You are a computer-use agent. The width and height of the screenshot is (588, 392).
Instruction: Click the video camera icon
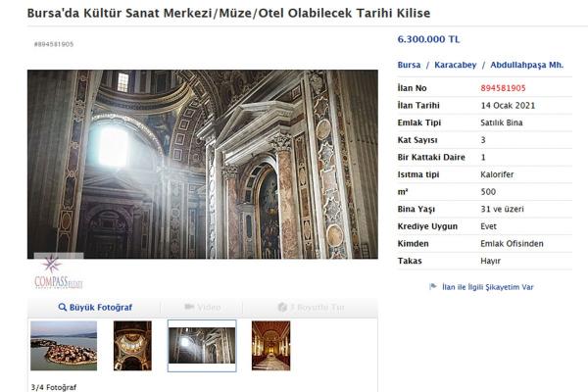189,308
